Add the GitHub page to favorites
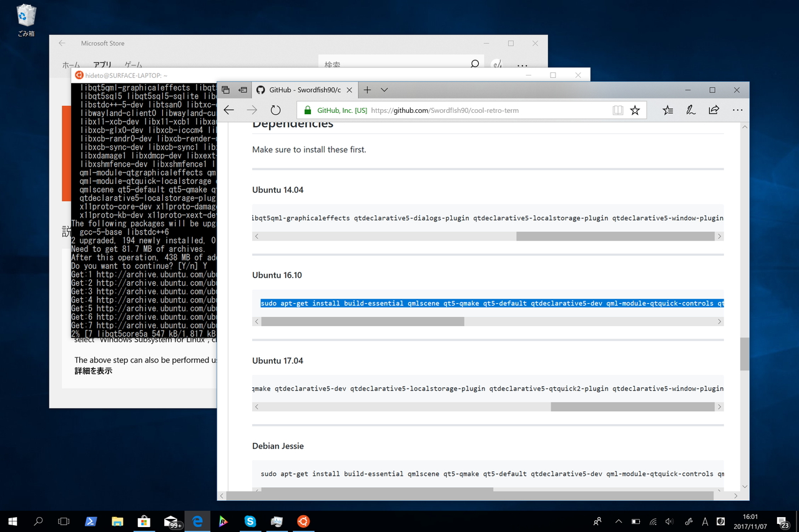 click(x=635, y=110)
